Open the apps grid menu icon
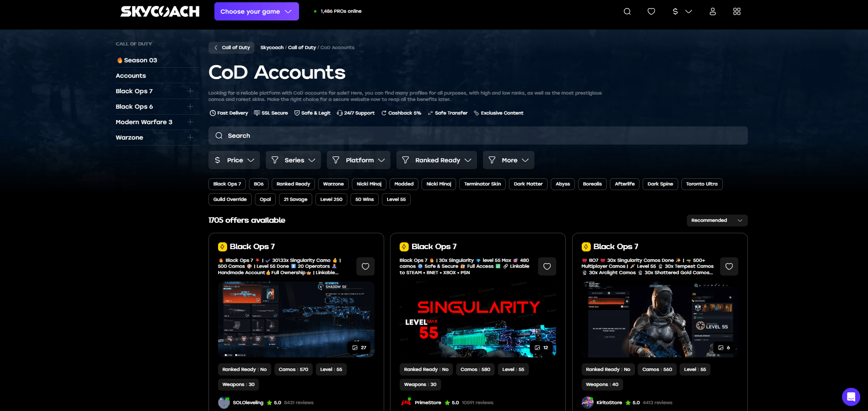Screen dimensions: 868x411 point(736,11)
